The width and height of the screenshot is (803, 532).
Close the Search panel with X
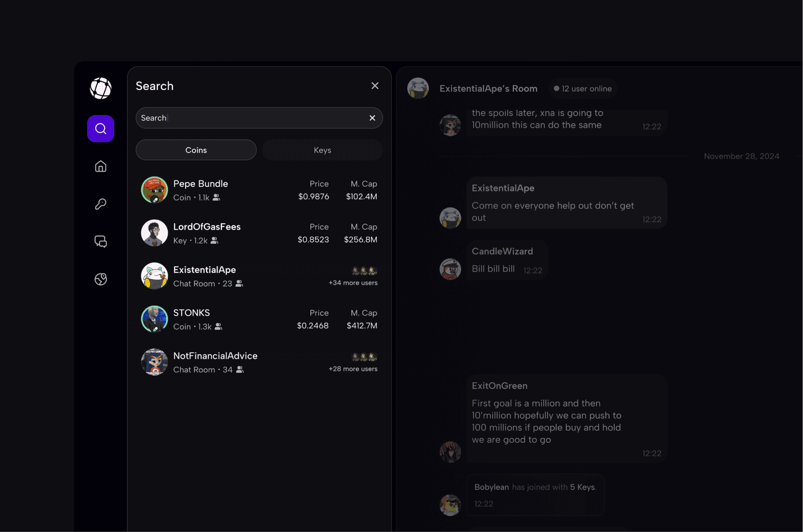click(x=375, y=86)
